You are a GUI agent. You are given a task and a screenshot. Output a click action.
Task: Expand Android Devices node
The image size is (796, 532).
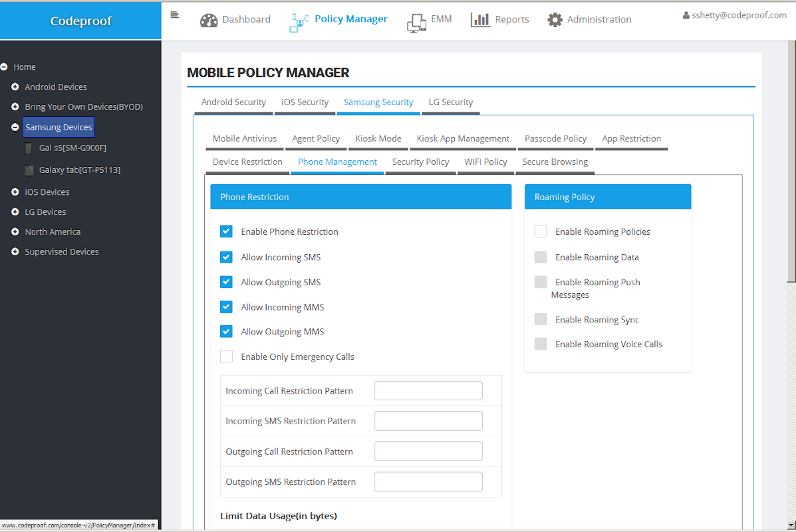point(15,87)
